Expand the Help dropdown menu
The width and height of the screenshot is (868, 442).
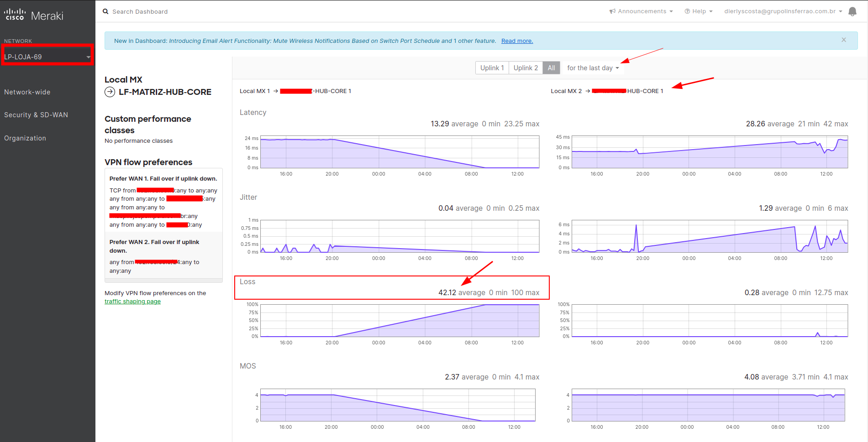pos(699,11)
